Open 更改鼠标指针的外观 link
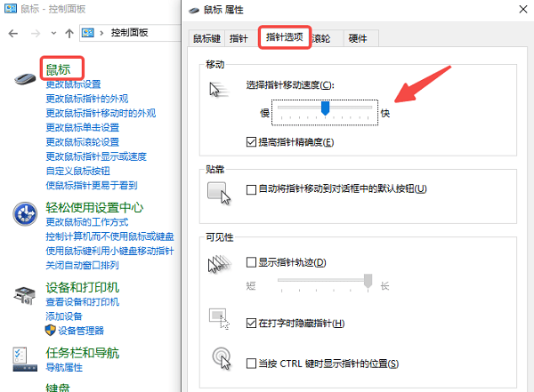 87,99
